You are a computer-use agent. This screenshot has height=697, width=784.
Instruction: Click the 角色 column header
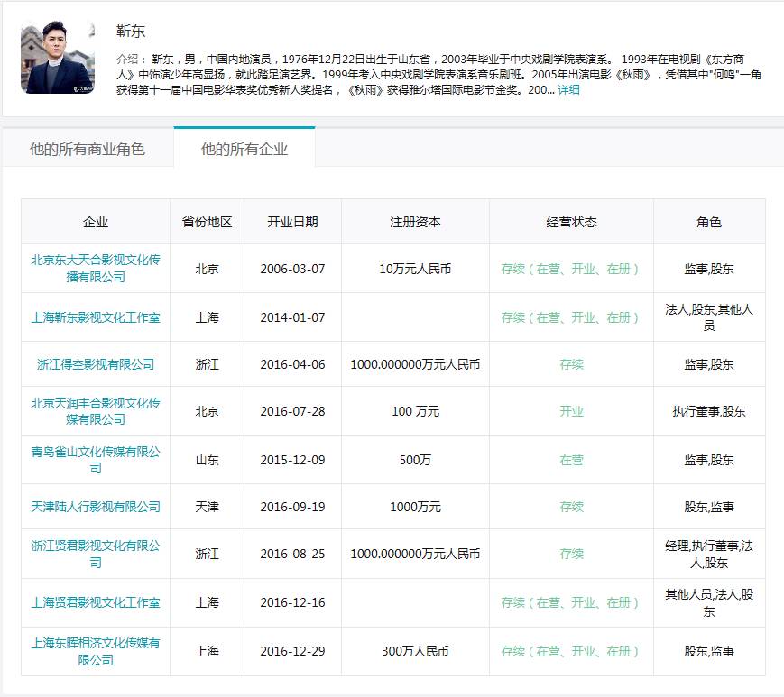pos(709,222)
